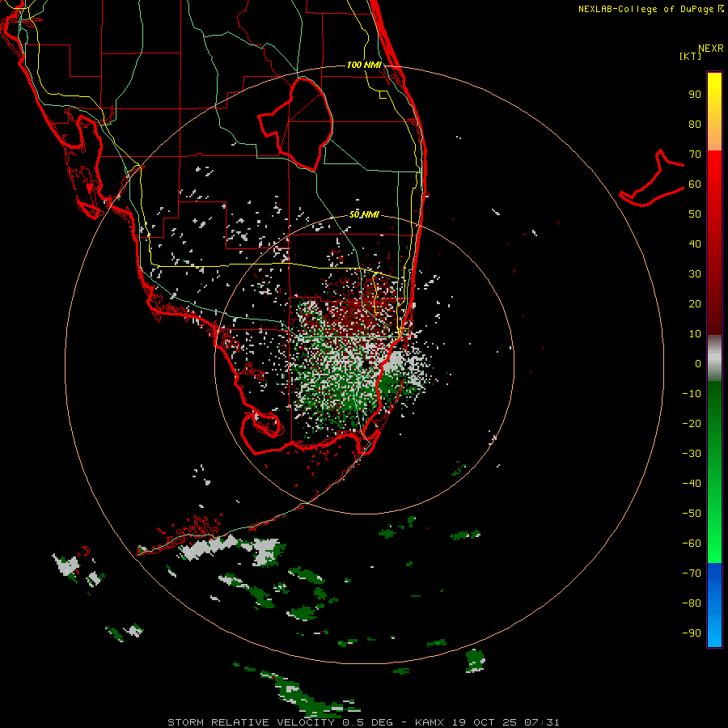Image resolution: width=728 pixels, height=728 pixels.
Task: Click the red island outline east of Florida
Action: [x=652, y=178]
